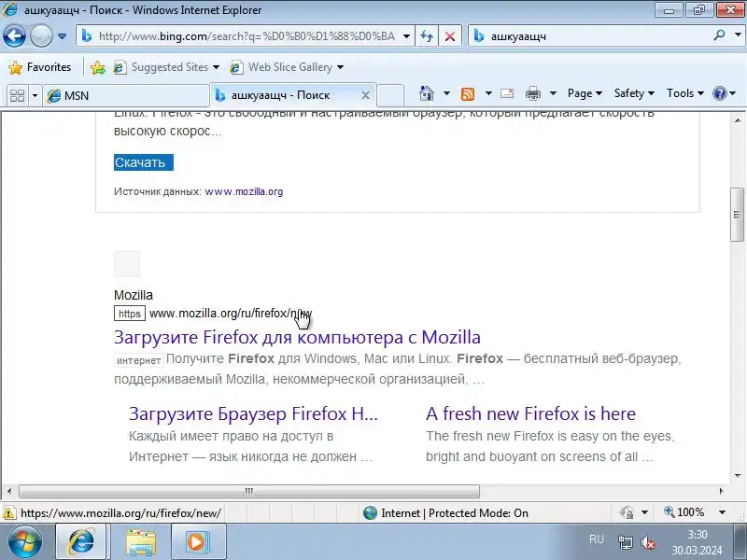Launch Windows Media Player from taskbar
The width and height of the screenshot is (747, 560).
pos(197,542)
